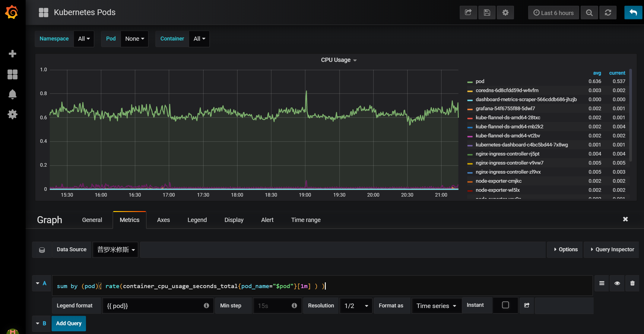Open dashboard settings gear in top bar
Viewport: 644px width, 334px height.
point(505,12)
